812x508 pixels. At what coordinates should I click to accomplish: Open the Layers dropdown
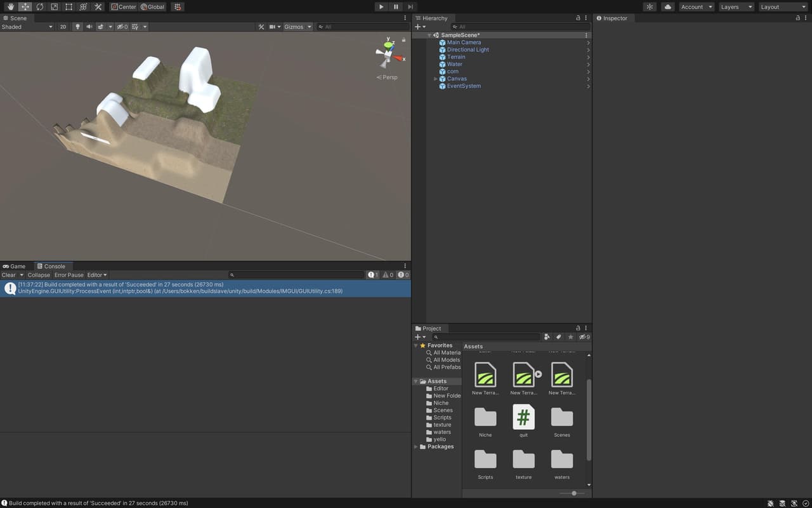click(737, 7)
